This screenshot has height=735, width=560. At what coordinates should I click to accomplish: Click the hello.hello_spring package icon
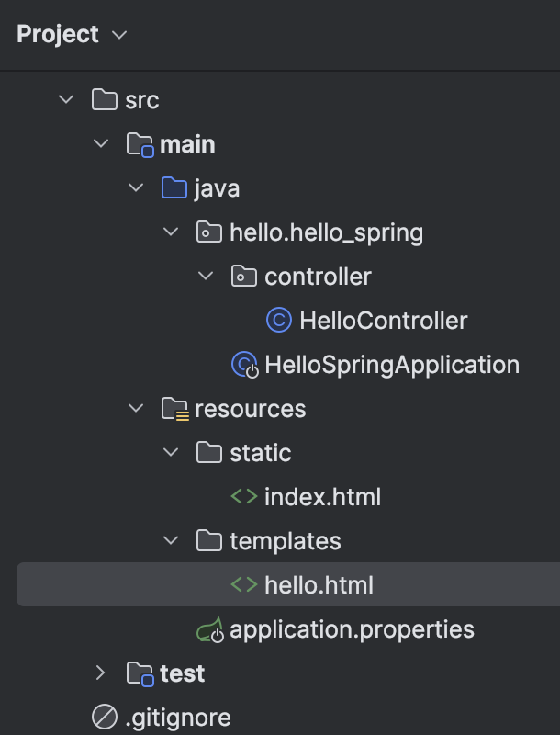(209, 232)
